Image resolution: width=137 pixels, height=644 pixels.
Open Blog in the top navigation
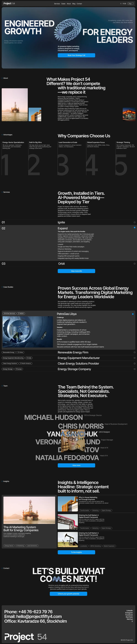(x=74, y=4)
